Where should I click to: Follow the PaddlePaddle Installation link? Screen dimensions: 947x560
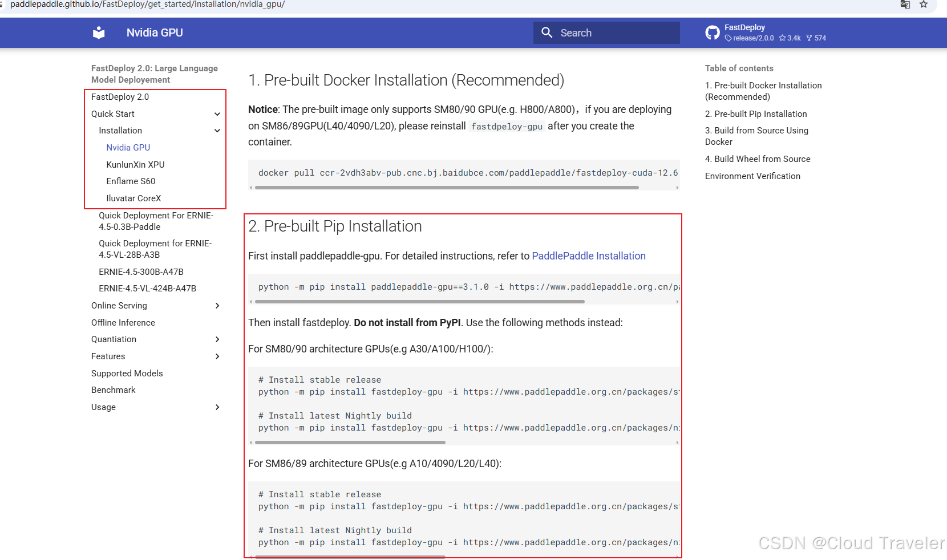[x=589, y=256]
